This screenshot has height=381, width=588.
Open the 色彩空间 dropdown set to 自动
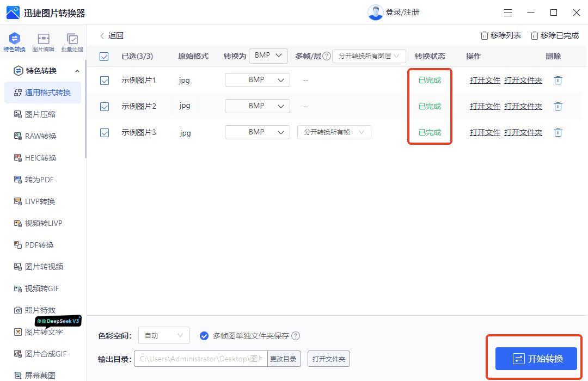164,336
